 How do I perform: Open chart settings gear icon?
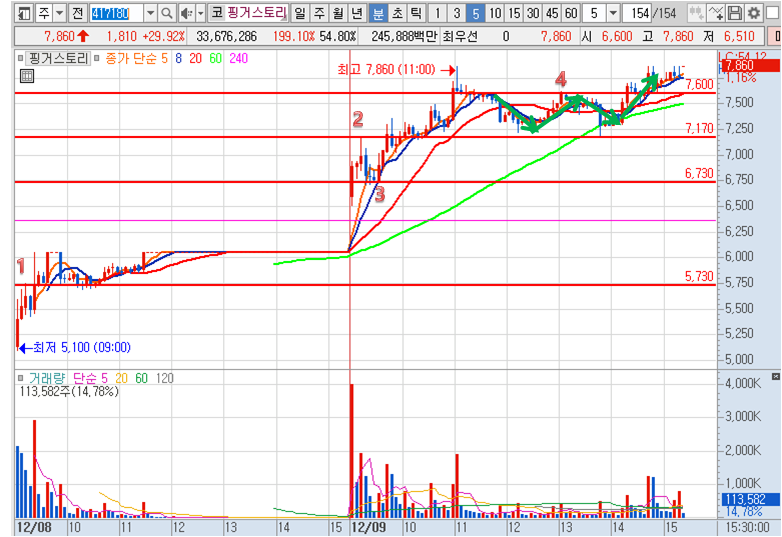pyautogui.click(x=754, y=13)
